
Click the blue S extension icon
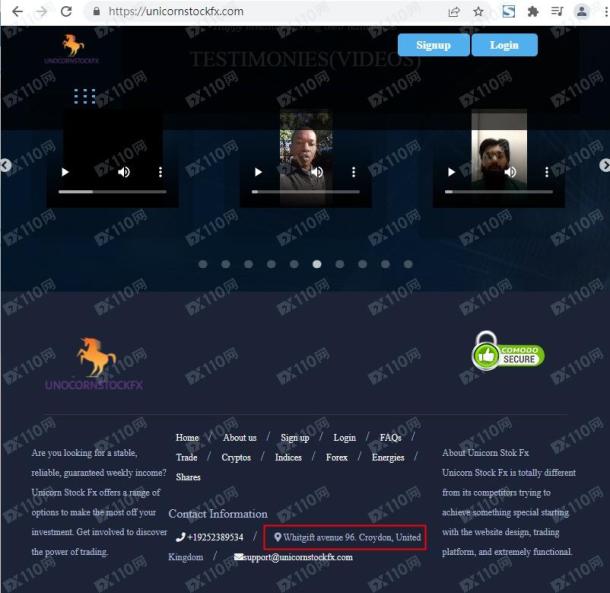click(509, 12)
